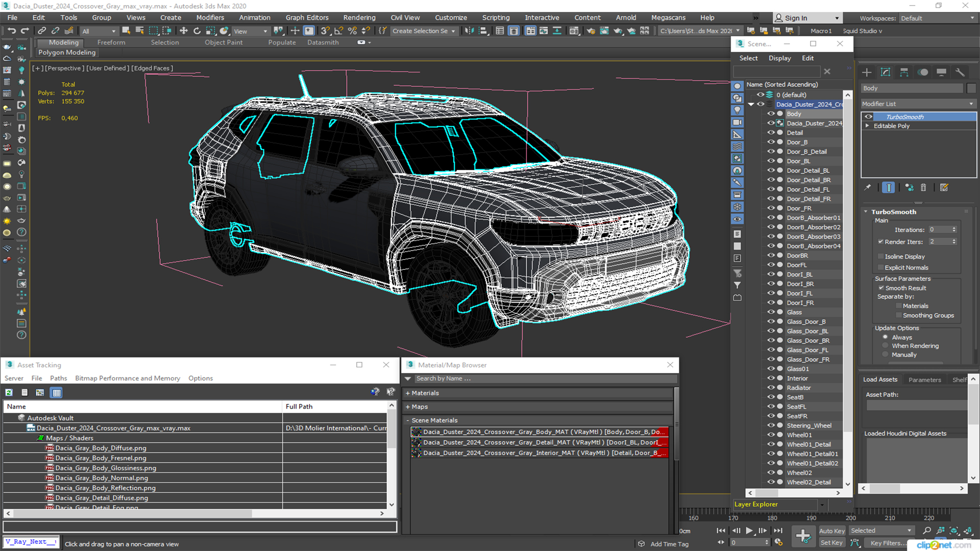
Task: Open the selection filter All dropdown
Action: click(x=99, y=31)
